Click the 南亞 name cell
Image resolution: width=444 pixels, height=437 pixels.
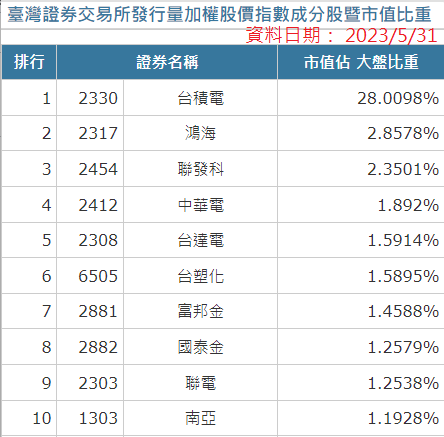[200, 418]
